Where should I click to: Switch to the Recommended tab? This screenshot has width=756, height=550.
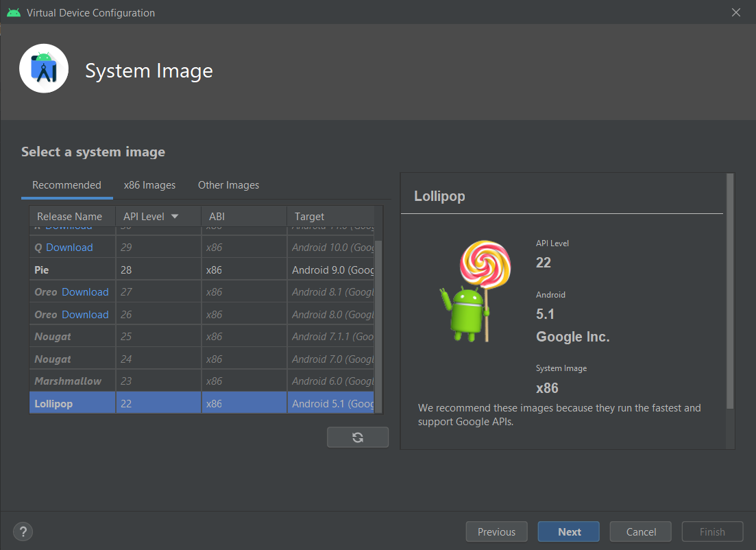(x=66, y=185)
